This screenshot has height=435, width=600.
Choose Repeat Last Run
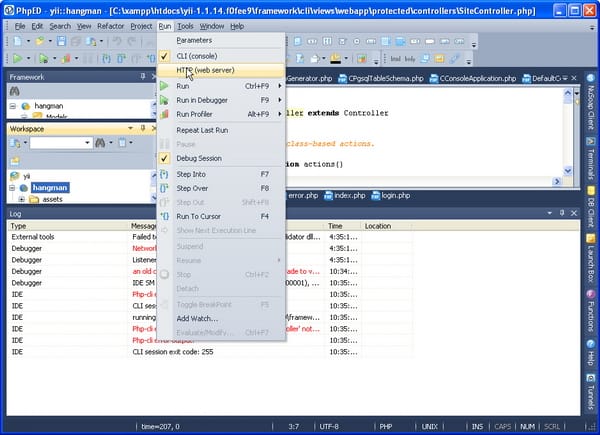pos(221,130)
